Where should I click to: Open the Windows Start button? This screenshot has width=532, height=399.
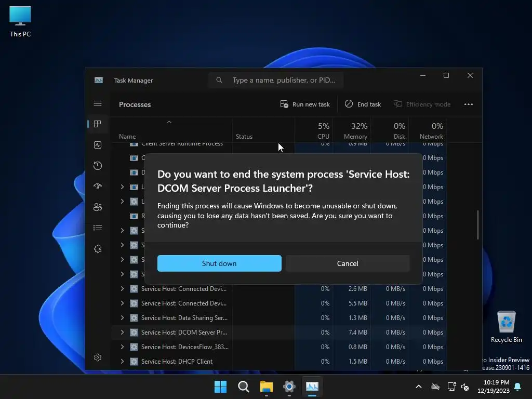[x=220, y=387]
